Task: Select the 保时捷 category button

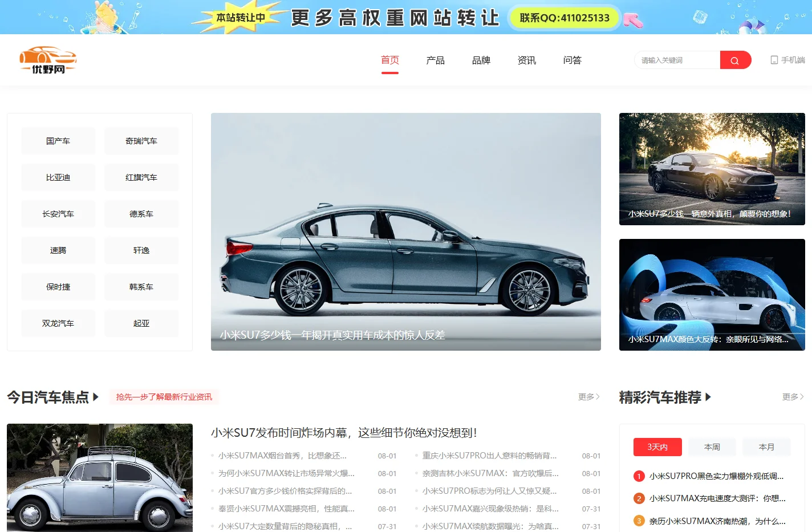Action: [x=58, y=287]
